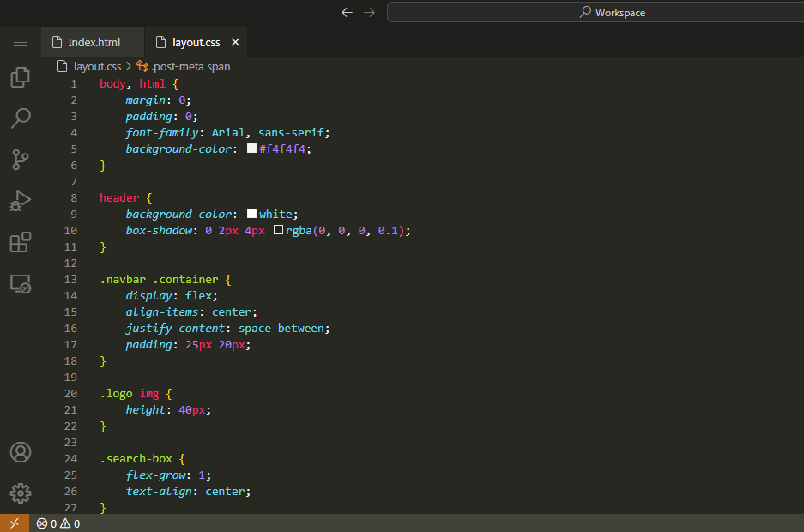Open color picker for rgba swatch

coord(278,230)
